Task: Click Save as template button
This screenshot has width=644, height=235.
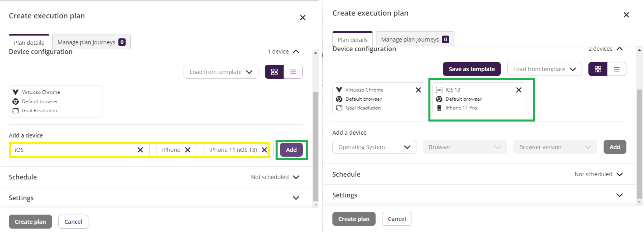Action: pyautogui.click(x=472, y=69)
